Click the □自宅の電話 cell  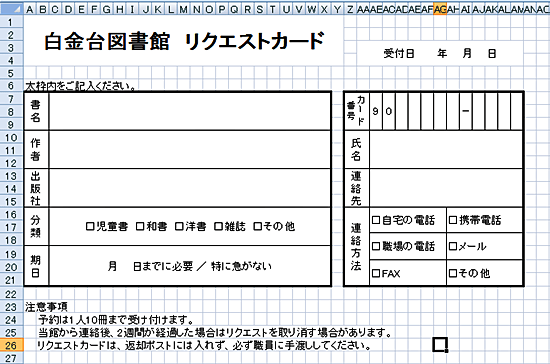[408, 220]
